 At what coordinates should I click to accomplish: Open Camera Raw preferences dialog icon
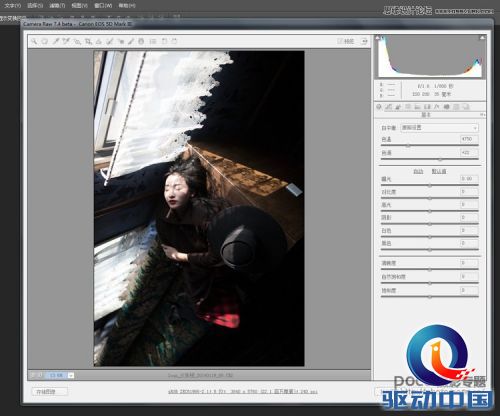pos(153,41)
